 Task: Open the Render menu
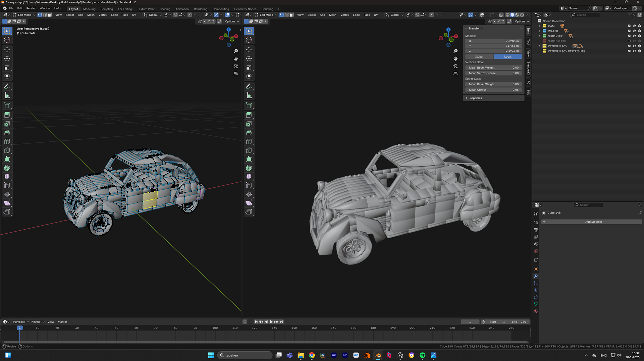click(31, 8)
